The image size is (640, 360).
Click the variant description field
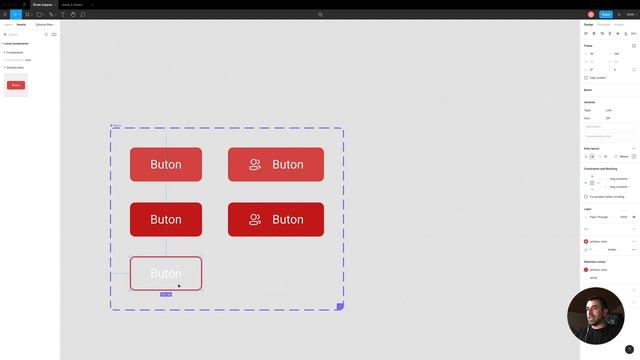609,127
